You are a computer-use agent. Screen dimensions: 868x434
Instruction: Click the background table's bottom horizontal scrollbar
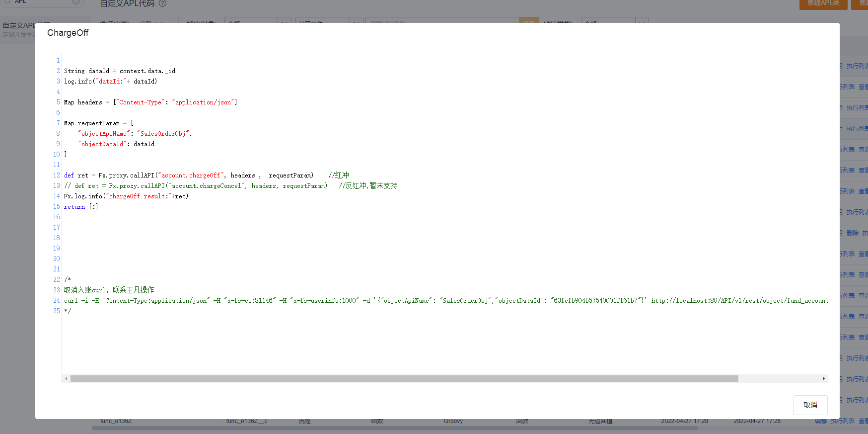pos(395,428)
